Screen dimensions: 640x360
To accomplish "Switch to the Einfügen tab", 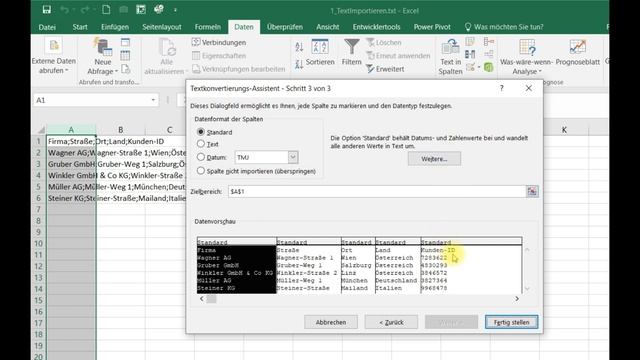I will [x=115, y=27].
